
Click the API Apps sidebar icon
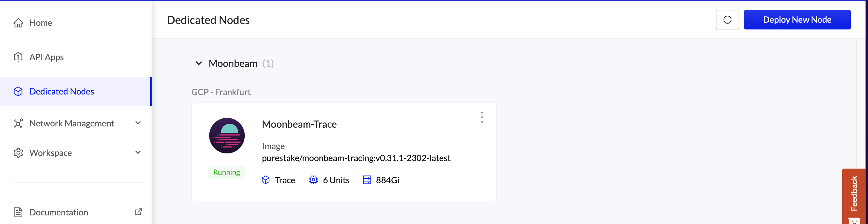point(18,57)
